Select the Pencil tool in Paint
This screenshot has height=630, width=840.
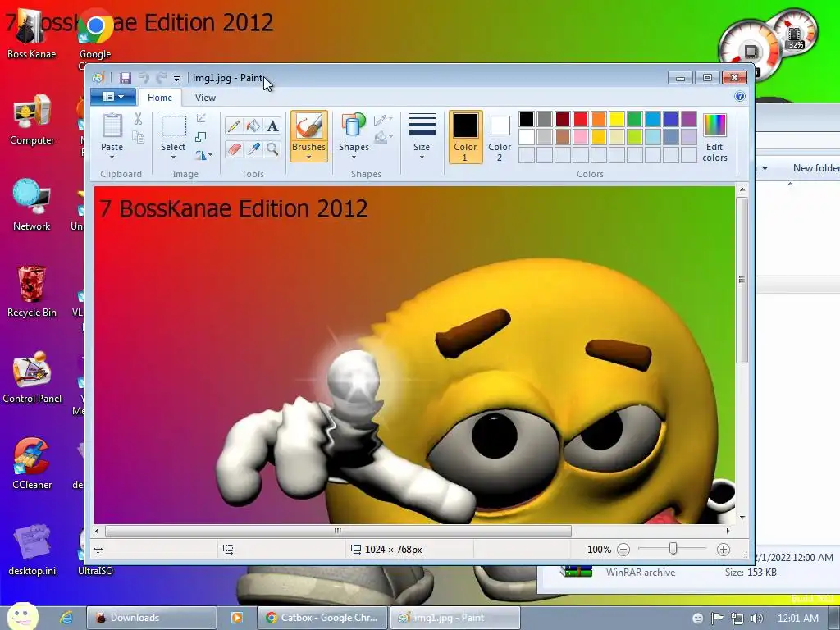(x=234, y=126)
